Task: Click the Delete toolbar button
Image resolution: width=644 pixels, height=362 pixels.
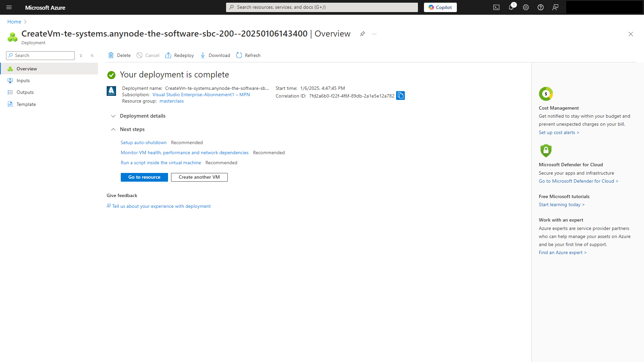Action: coord(119,55)
